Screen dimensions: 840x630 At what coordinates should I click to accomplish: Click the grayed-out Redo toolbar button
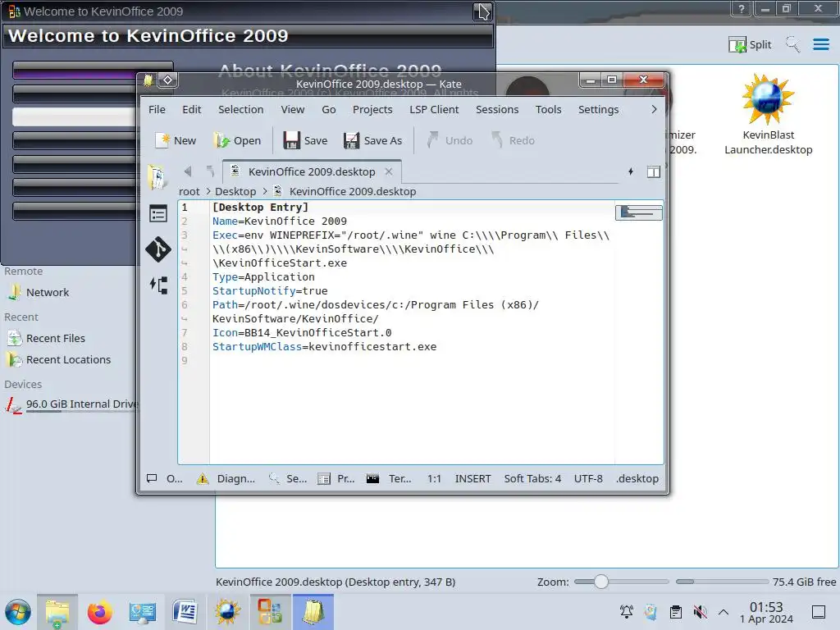(514, 140)
